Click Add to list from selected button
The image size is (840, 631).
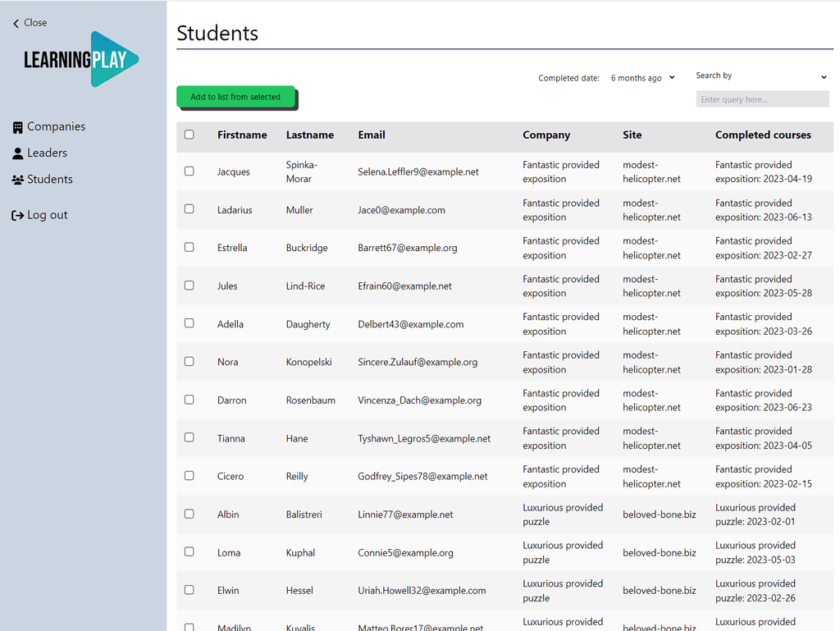235,97
